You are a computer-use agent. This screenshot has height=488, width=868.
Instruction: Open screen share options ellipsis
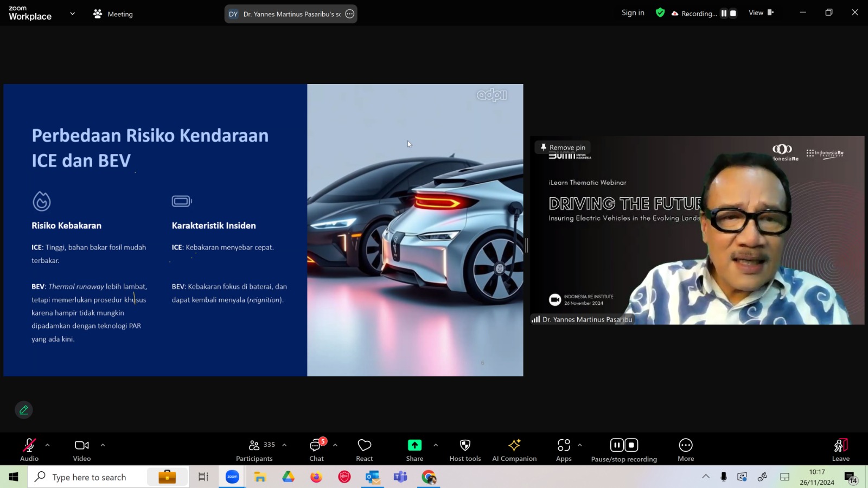click(x=350, y=14)
